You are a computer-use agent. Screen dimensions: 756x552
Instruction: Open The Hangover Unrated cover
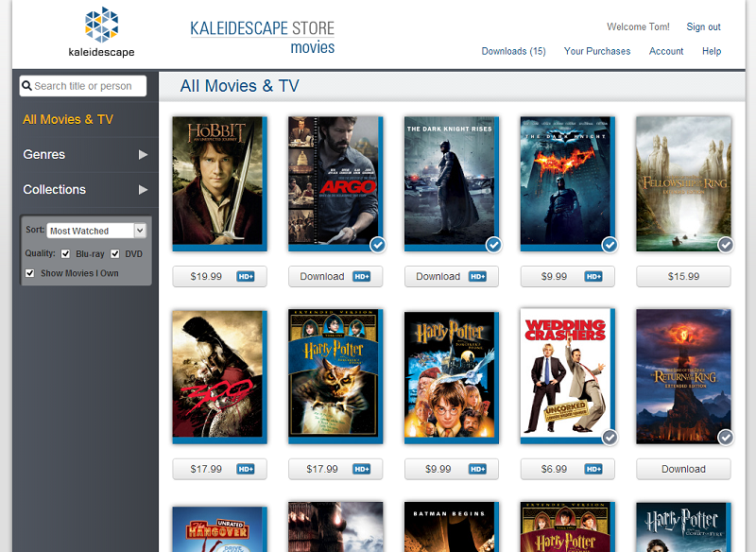pyautogui.click(x=220, y=529)
